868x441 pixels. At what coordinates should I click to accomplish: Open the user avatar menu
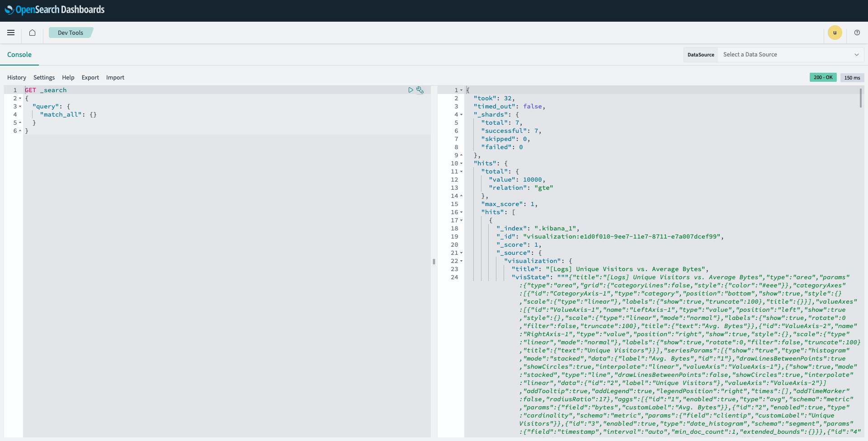pos(835,33)
